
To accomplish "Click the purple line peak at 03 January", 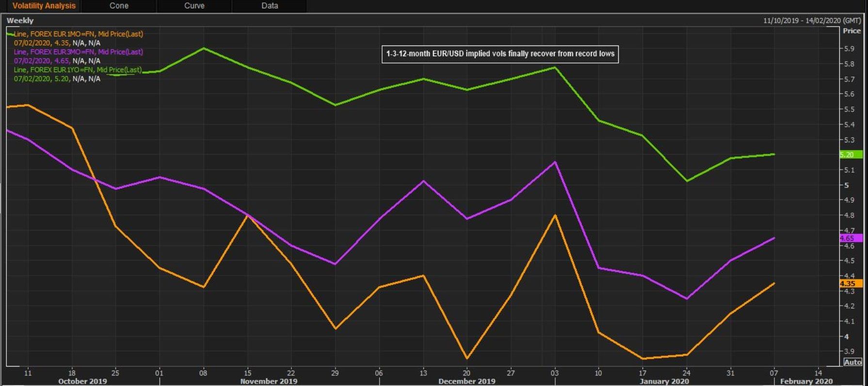I will (555, 162).
